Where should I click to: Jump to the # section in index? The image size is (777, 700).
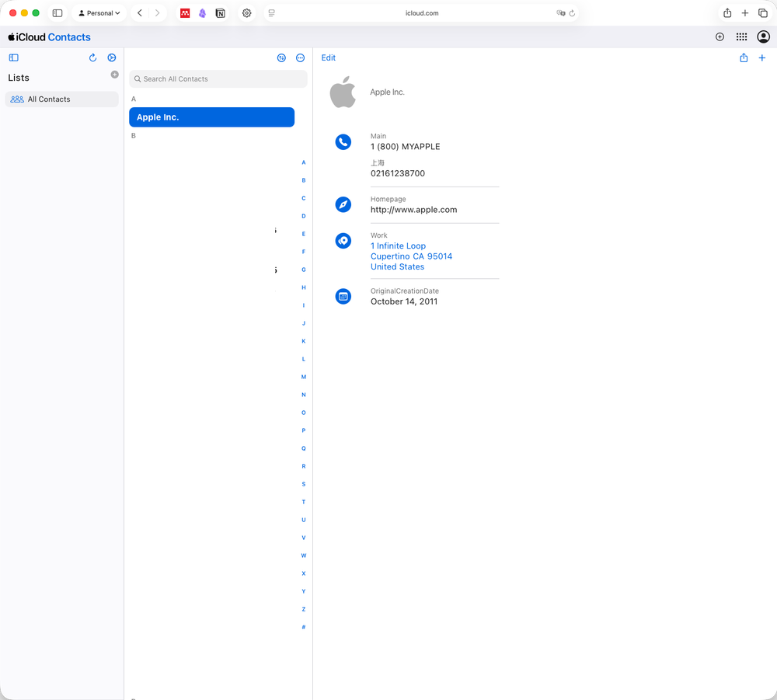(304, 627)
